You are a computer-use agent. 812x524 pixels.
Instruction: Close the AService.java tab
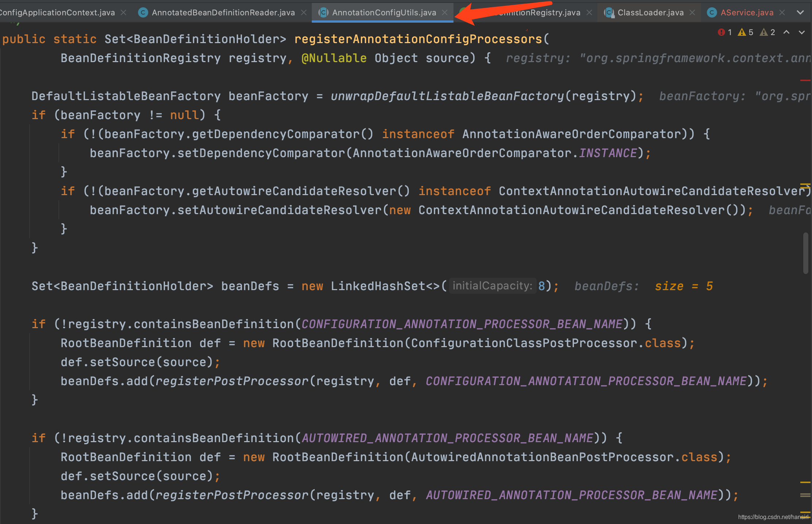pos(782,13)
